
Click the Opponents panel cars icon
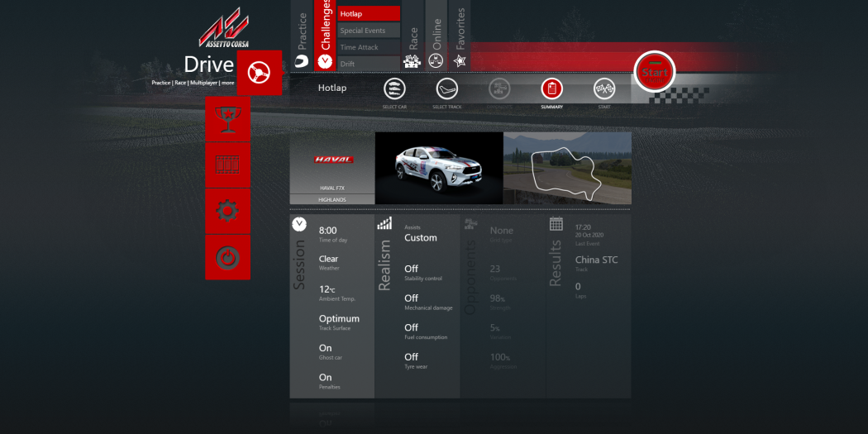click(471, 224)
